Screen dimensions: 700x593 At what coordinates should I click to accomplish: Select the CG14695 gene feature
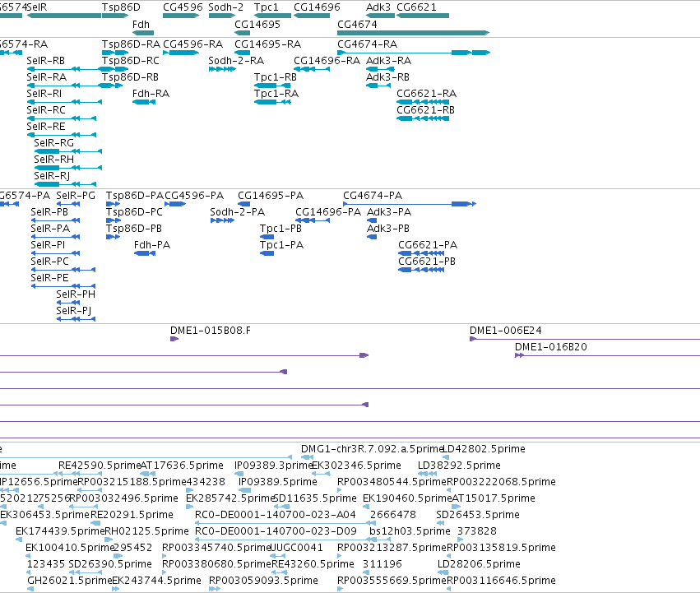pyautogui.click(x=243, y=33)
